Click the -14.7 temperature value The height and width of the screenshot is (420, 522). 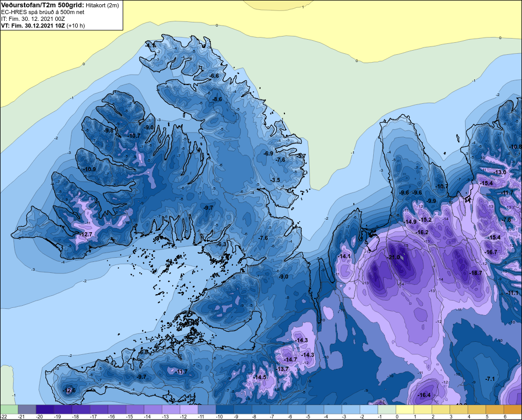coord(291,359)
